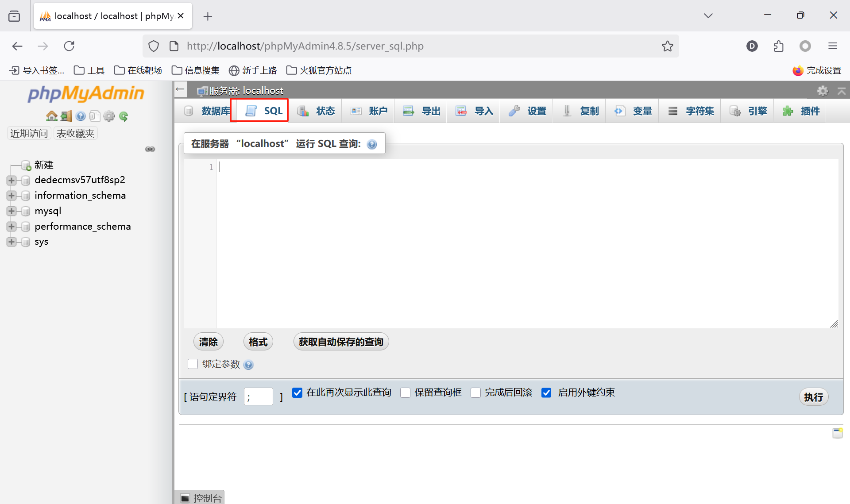This screenshot has width=850, height=504.
Task: Open Firefox application hamburger menu
Action: (x=833, y=46)
